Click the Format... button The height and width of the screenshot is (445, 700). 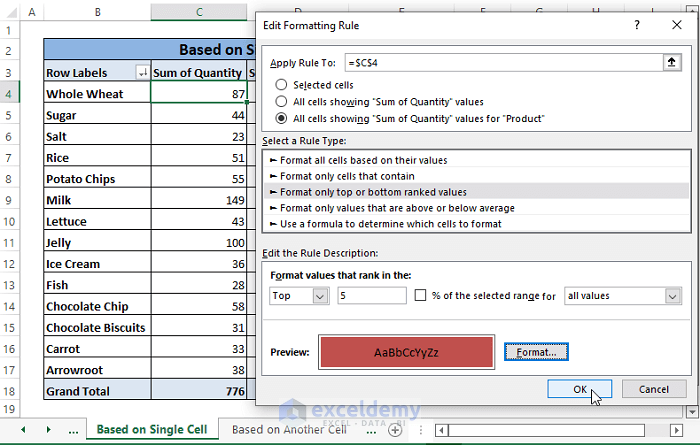[536, 352]
